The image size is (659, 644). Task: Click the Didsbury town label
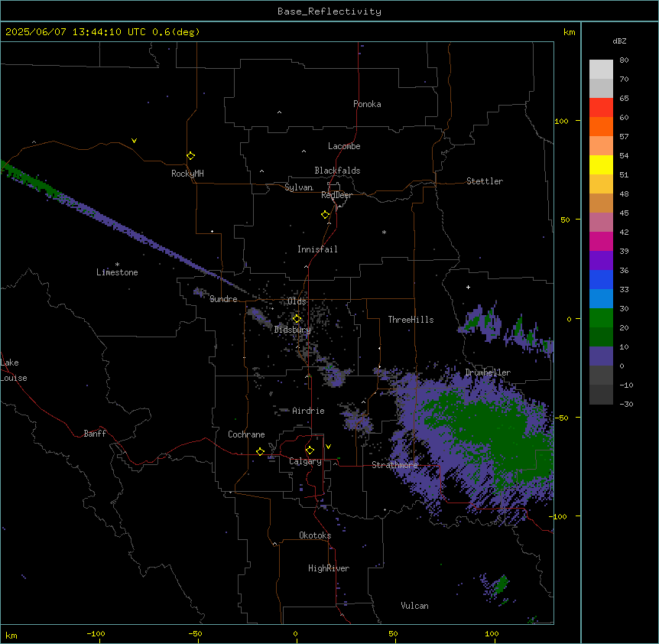tap(292, 330)
